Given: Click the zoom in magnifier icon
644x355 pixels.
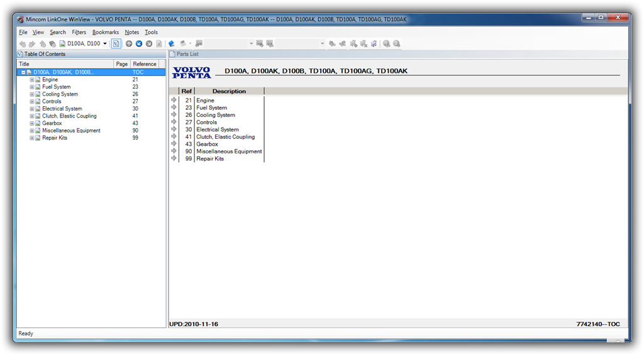Looking at the screenshot, I should pos(387,43).
